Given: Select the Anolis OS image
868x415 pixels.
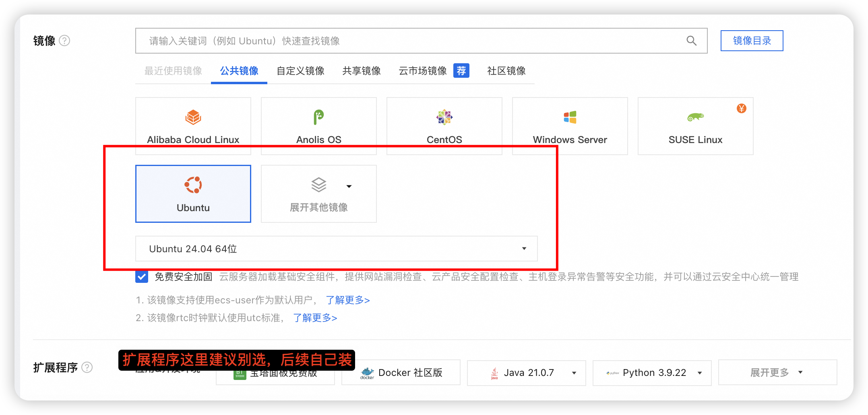Looking at the screenshot, I should pos(318,126).
